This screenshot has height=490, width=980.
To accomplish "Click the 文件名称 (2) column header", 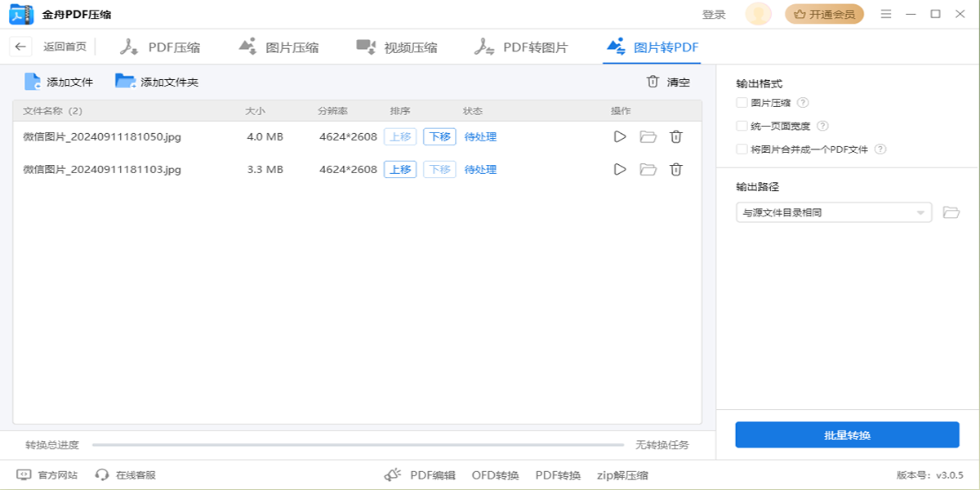I will 52,110.
